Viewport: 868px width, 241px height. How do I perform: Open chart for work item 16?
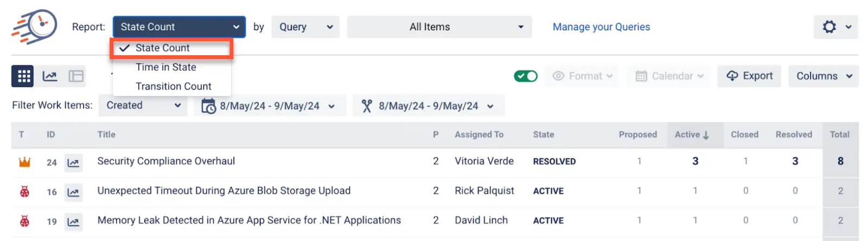73,192
